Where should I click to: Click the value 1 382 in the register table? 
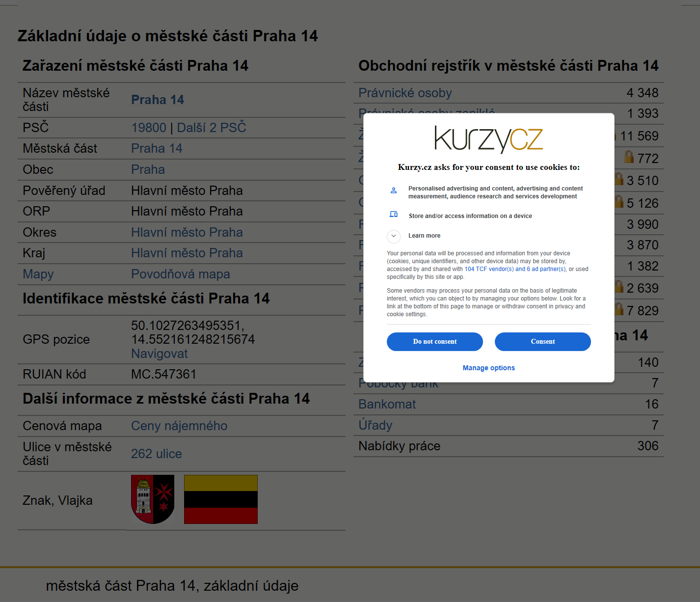[x=643, y=266]
